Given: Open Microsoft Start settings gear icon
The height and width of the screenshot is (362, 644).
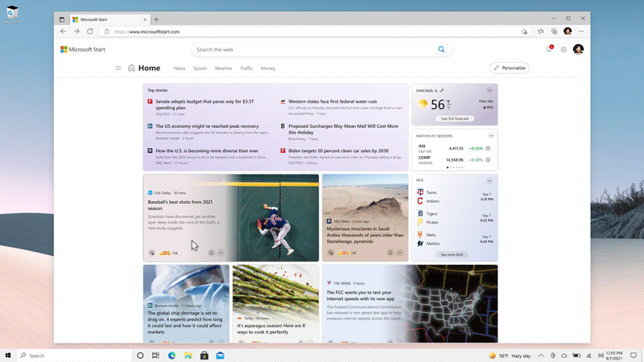Looking at the screenshot, I should [563, 49].
